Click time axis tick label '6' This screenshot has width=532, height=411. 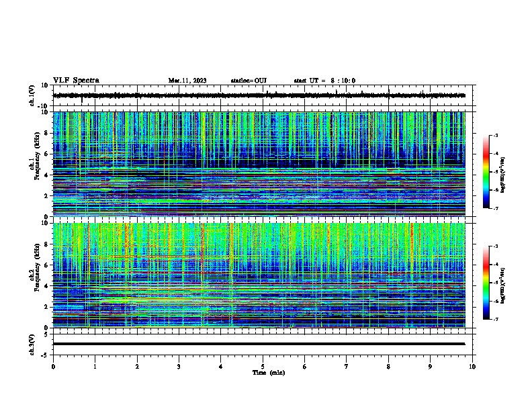(305, 367)
